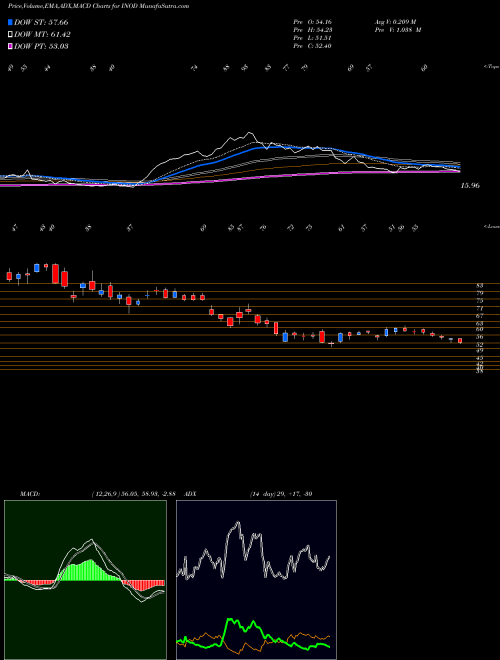Select the 'DOW PT: 53.03' label
This screenshot has height=660, width=500.
tap(41, 46)
